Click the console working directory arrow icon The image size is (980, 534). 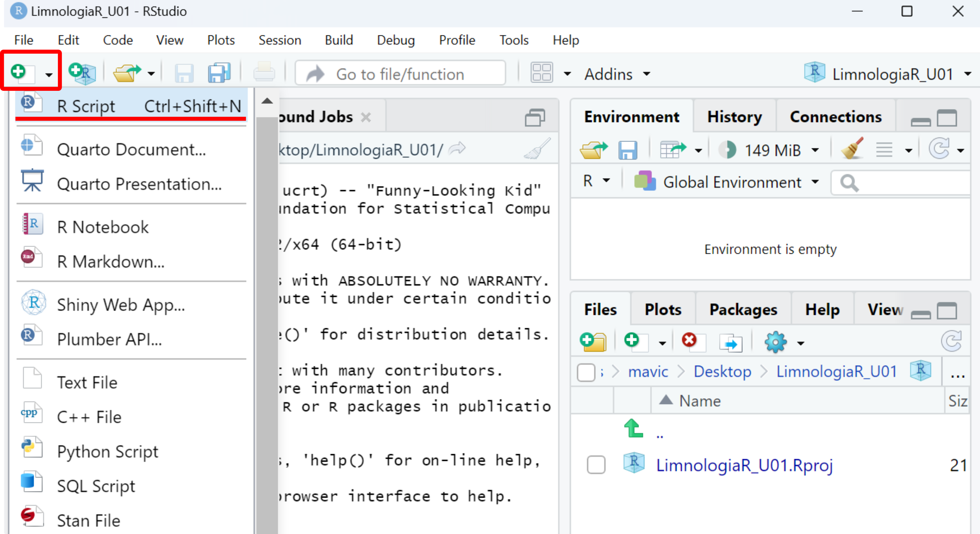457,148
